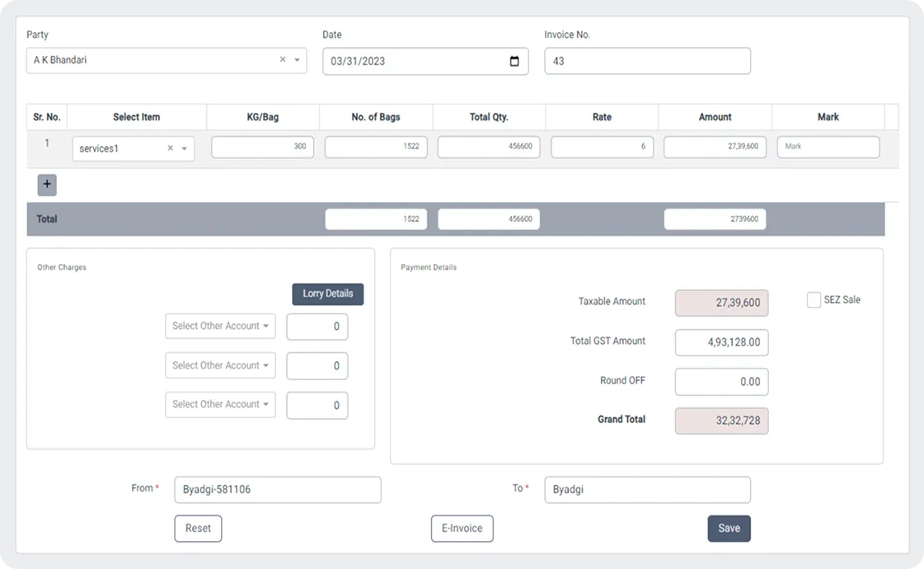
Task: Click the third other charges amount field
Action: (x=317, y=406)
